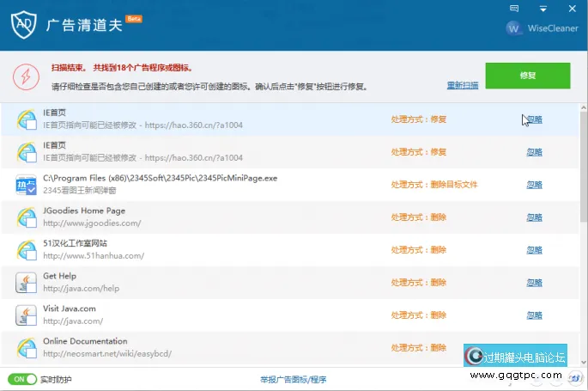
Task: Ignore the first IE首页 entry via 忽略
Action: point(534,119)
